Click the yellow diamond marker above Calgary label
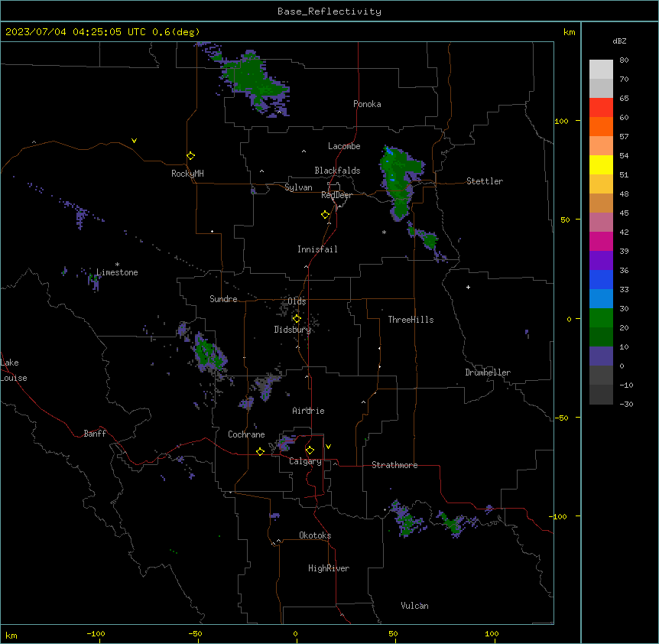659x644 pixels. 310,450
